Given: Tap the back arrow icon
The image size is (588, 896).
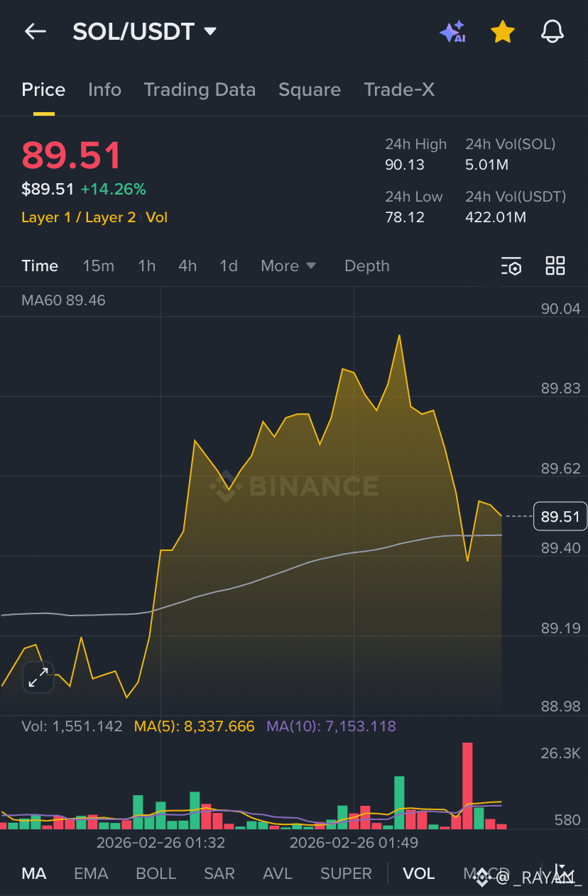Looking at the screenshot, I should coord(35,31).
